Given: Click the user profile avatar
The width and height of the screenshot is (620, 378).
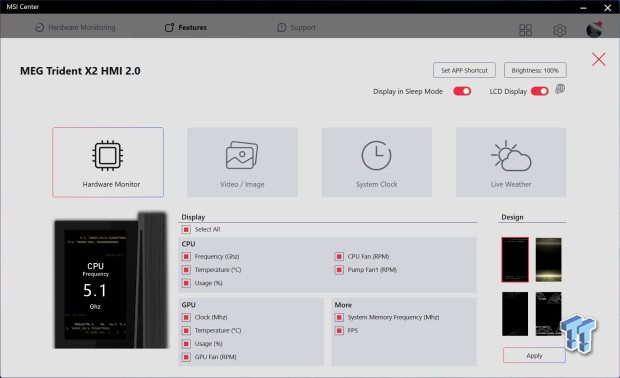Looking at the screenshot, I should [x=594, y=30].
